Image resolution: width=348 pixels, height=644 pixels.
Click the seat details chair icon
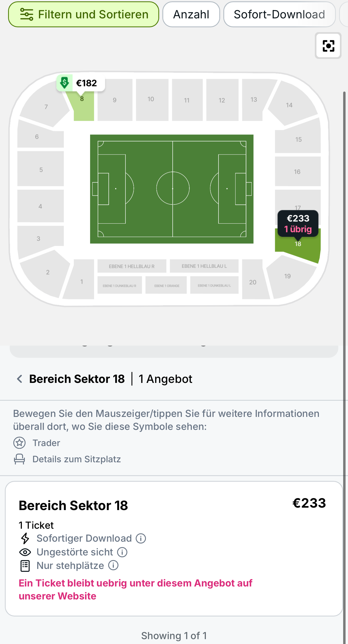(19, 459)
